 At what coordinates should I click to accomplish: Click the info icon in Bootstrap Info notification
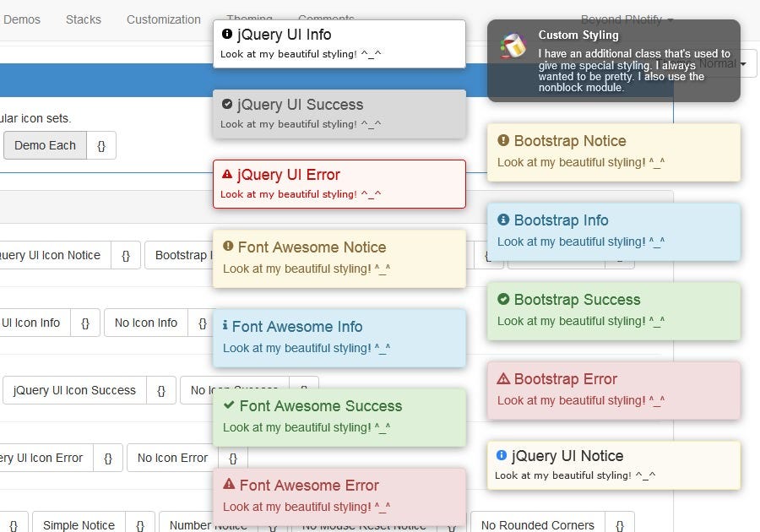click(502, 220)
